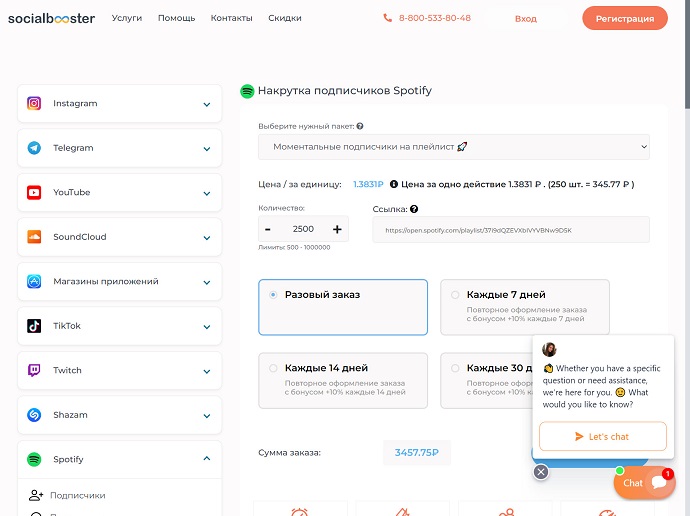Click the Spotify icon beside page heading
Viewport: 690px width, 516px height.
point(247,91)
